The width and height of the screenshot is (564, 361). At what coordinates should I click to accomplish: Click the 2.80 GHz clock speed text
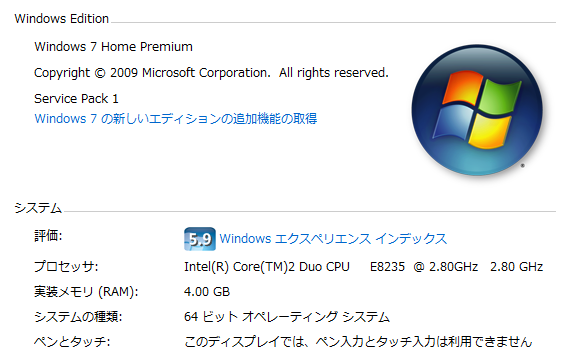point(516,267)
